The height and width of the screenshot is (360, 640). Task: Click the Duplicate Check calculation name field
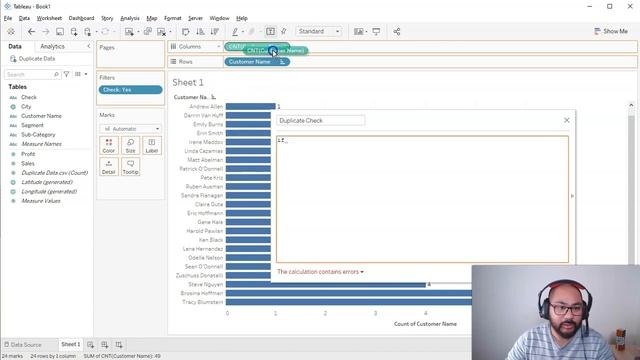(320, 120)
